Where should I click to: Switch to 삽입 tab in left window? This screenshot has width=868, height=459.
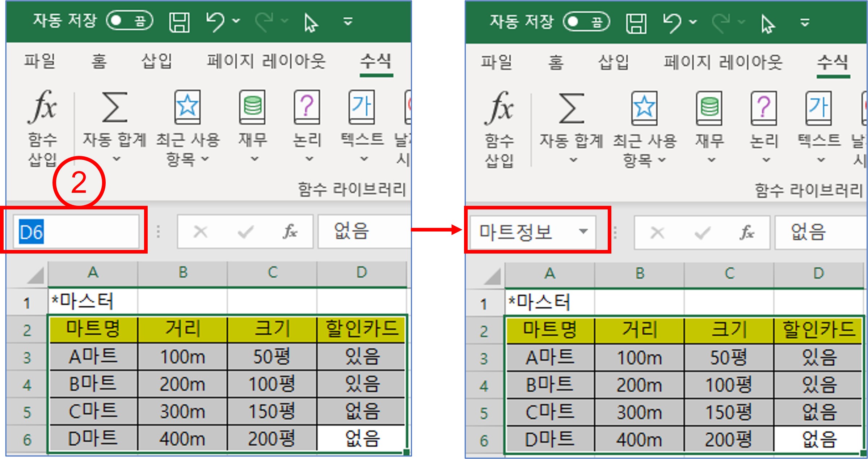pos(156,61)
